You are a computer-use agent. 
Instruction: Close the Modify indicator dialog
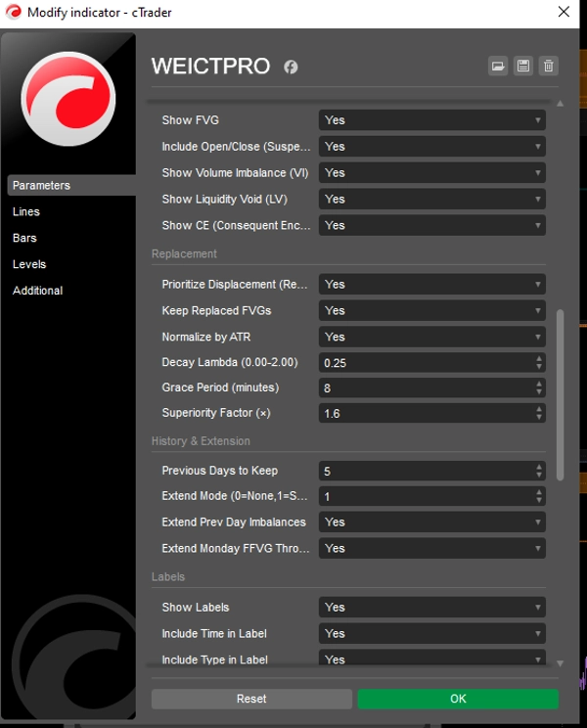[x=562, y=12]
